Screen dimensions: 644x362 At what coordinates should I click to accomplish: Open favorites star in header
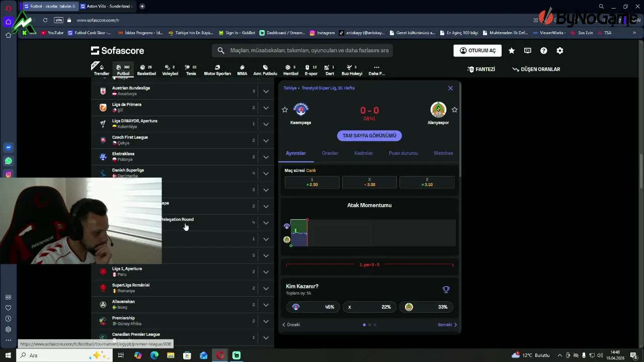point(511,51)
